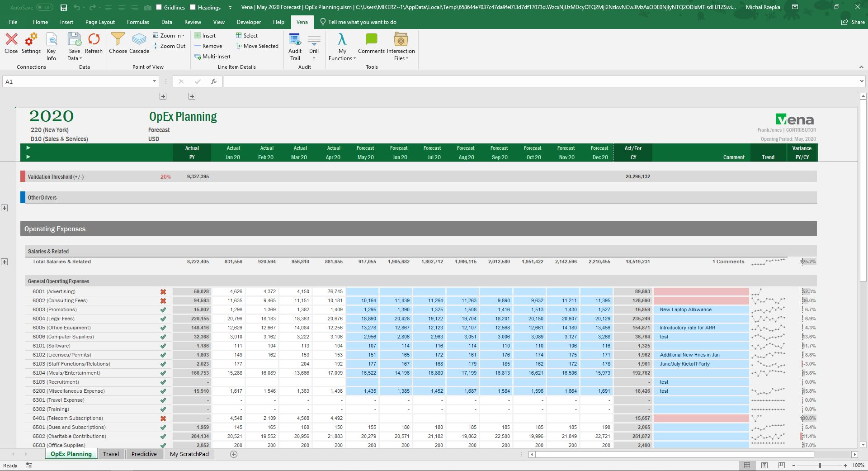Open the Formulas ribbon tab

[x=138, y=22]
